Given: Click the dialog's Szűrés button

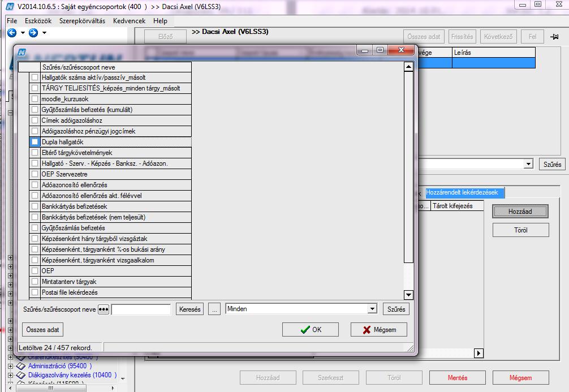Looking at the screenshot, I should [396, 309].
